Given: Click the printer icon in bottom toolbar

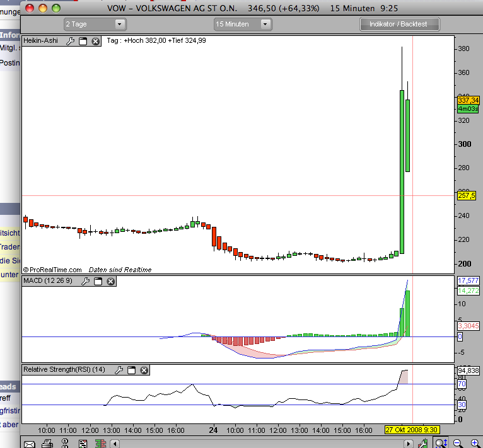Looking at the screenshot, I should tap(47, 444).
